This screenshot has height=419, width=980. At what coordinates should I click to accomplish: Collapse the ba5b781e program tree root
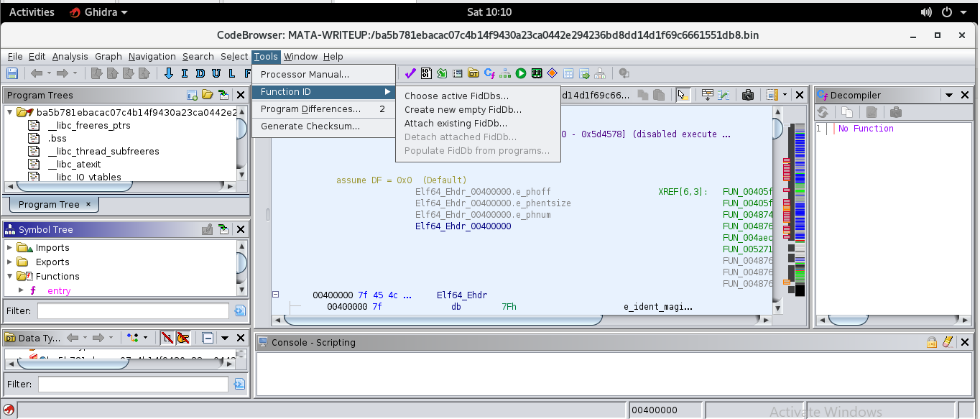pos(10,112)
